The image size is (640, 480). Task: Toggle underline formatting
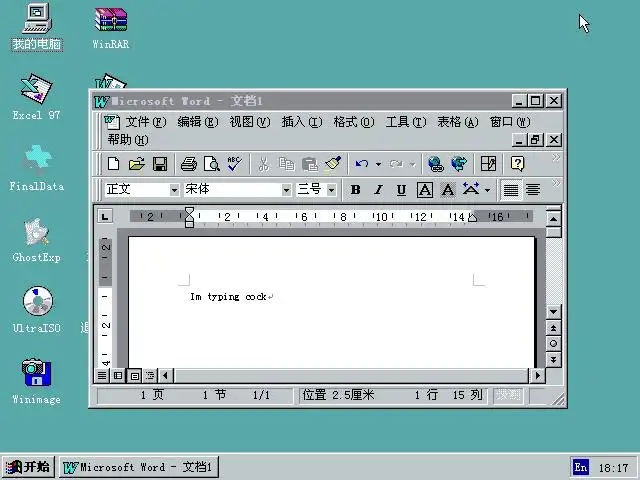(402, 190)
